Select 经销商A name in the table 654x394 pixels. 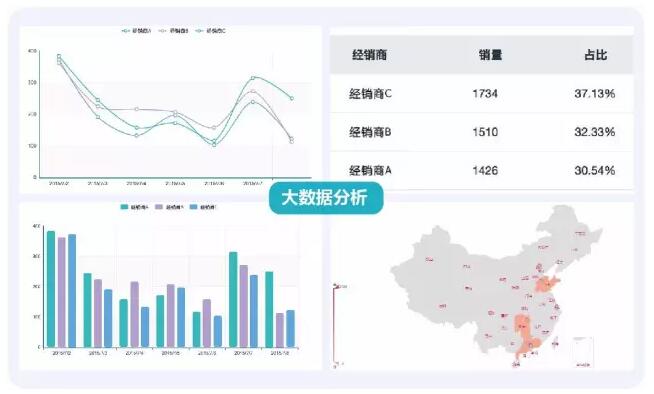point(370,171)
